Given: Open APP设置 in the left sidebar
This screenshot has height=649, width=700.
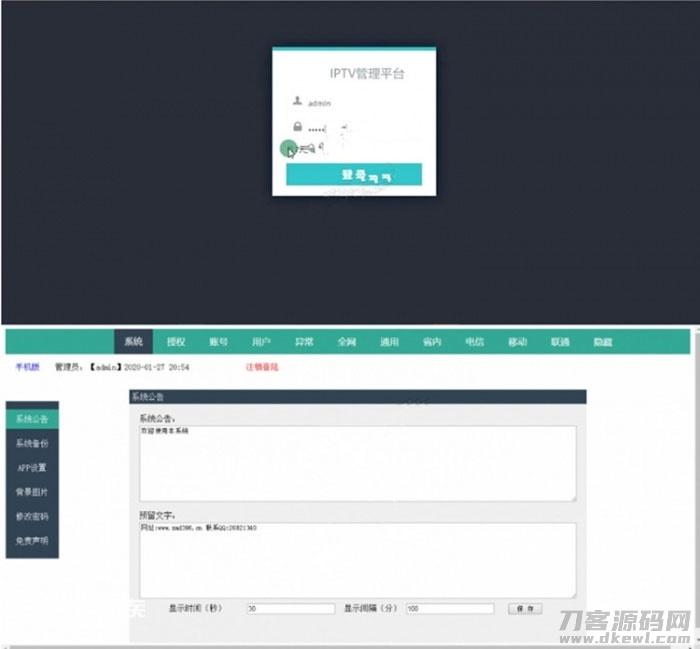Looking at the screenshot, I should click(32, 467).
